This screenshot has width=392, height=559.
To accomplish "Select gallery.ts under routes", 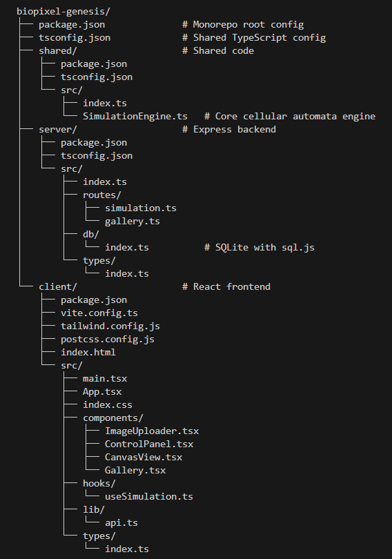I will (x=133, y=222).
